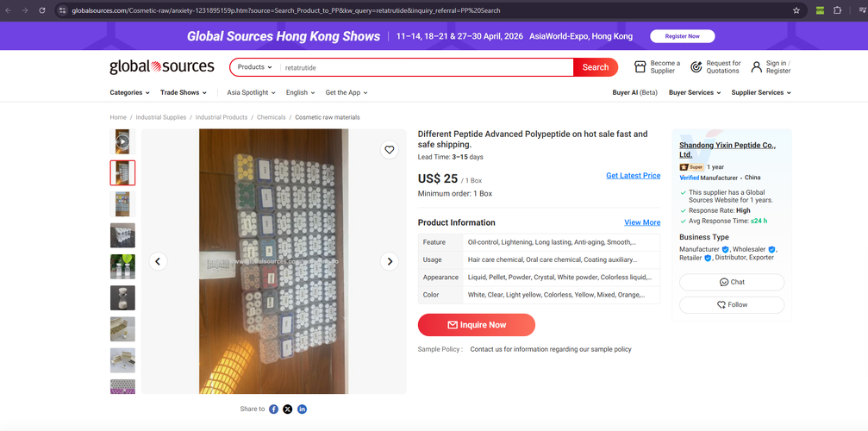
Task: Click the Get Latest Price link
Action: (633, 176)
